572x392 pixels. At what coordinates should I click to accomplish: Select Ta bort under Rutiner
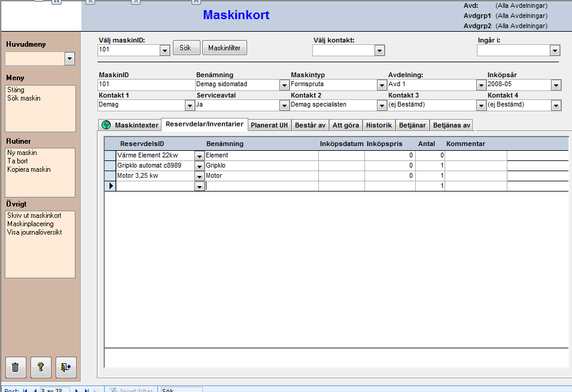[17, 161]
